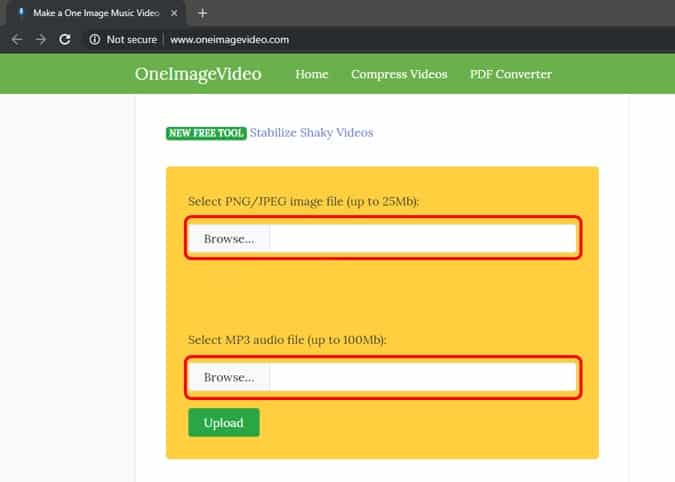Click the browser forward arrow

point(41,40)
